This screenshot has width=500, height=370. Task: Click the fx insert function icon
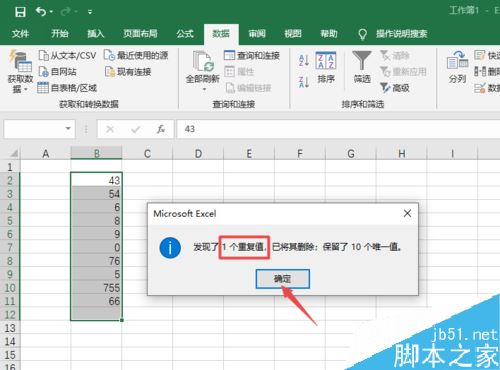161,129
